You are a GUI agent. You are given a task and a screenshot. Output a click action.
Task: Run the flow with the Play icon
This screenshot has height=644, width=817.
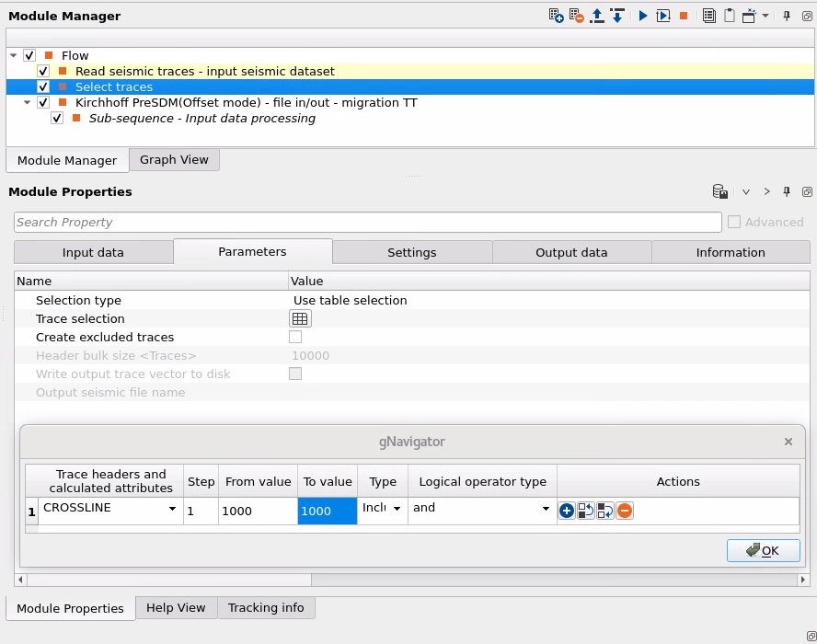(643, 16)
